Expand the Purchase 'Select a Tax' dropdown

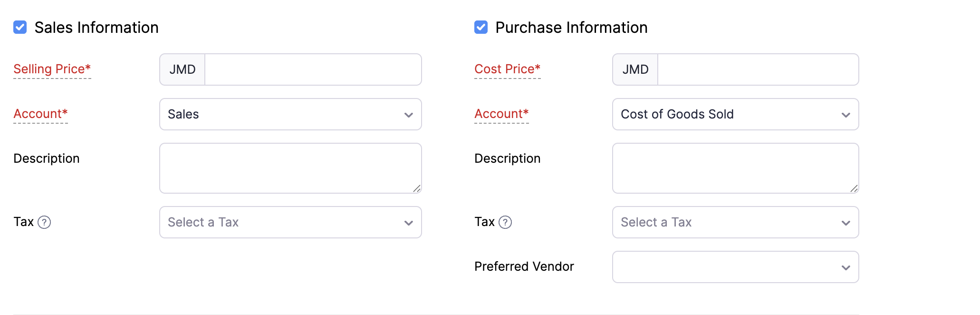735,222
